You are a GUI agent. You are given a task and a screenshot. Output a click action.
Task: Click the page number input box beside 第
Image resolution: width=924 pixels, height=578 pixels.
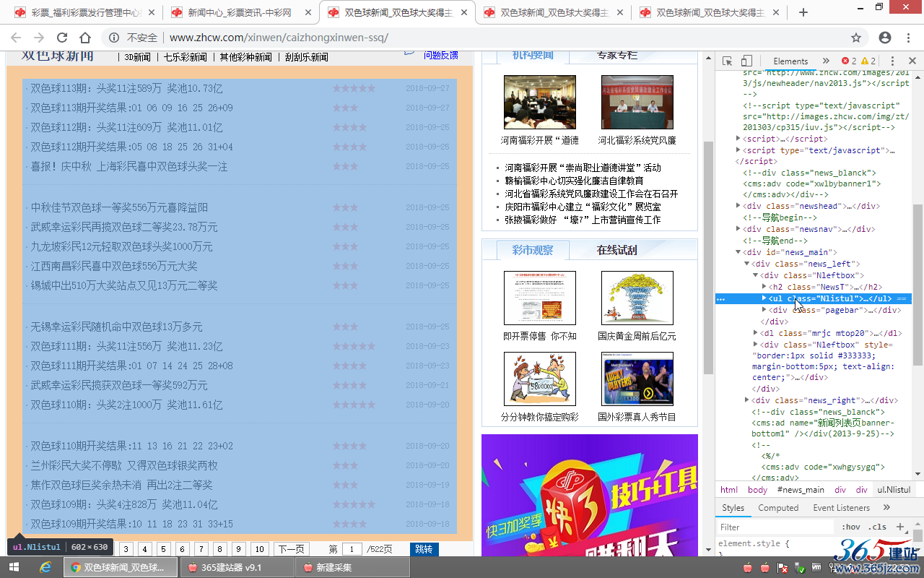pyautogui.click(x=352, y=549)
